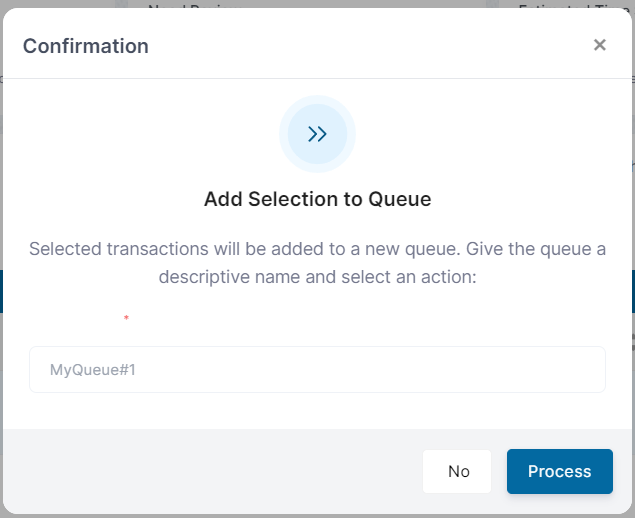Click the MyQueue#1 placeholder text
The height and width of the screenshot is (518, 635).
[x=93, y=370]
